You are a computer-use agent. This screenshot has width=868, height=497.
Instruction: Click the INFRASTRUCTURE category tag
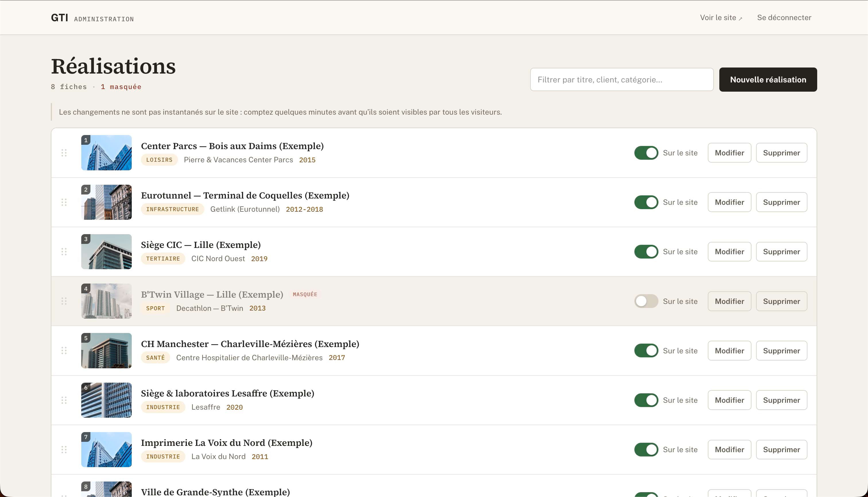pos(173,209)
